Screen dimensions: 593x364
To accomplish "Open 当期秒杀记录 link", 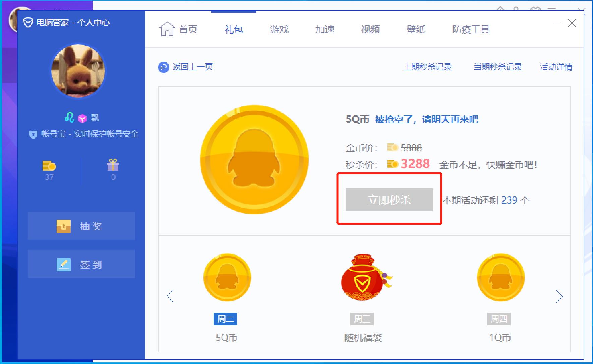I will pyautogui.click(x=497, y=67).
